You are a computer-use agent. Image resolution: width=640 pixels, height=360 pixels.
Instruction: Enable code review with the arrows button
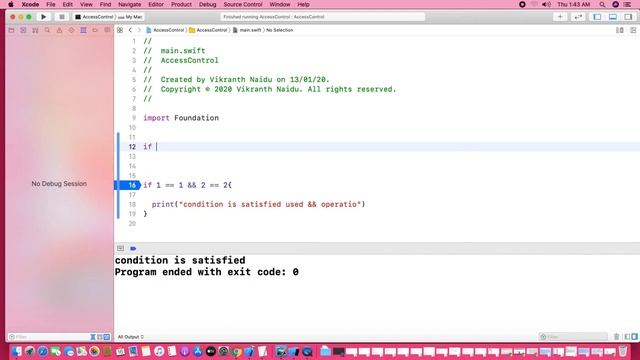578,17
